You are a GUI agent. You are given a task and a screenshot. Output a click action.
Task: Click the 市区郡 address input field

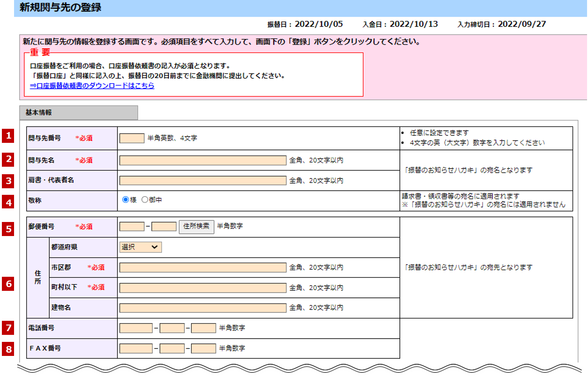[x=202, y=267]
